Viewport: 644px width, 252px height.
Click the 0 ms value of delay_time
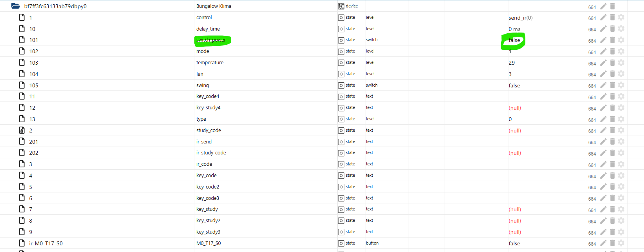click(514, 29)
